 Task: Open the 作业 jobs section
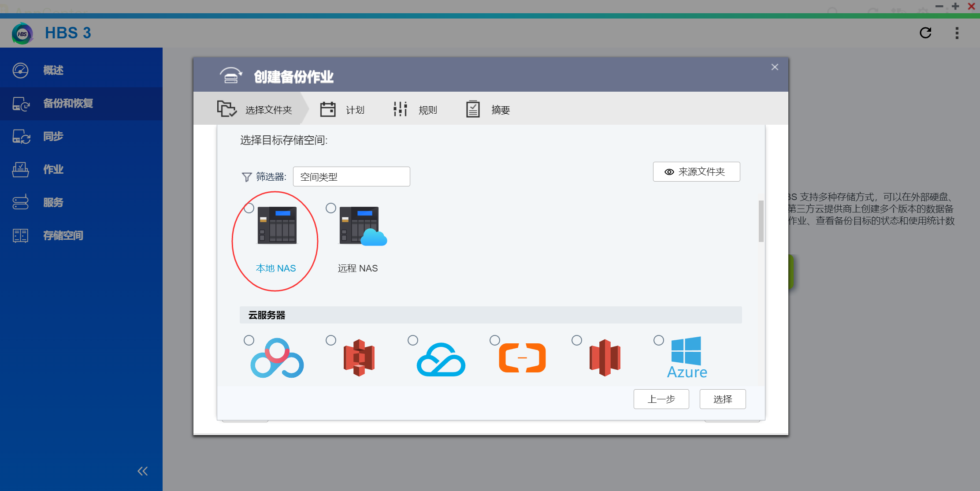pyautogui.click(x=81, y=169)
